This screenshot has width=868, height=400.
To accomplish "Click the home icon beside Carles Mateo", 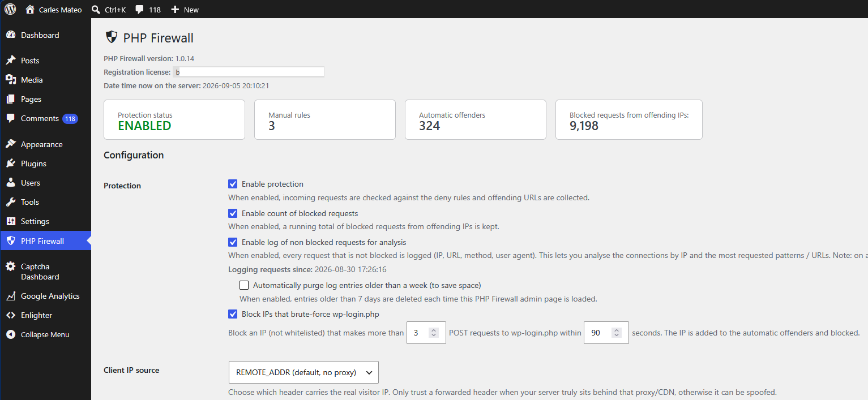I will click(x=30, y=9).
